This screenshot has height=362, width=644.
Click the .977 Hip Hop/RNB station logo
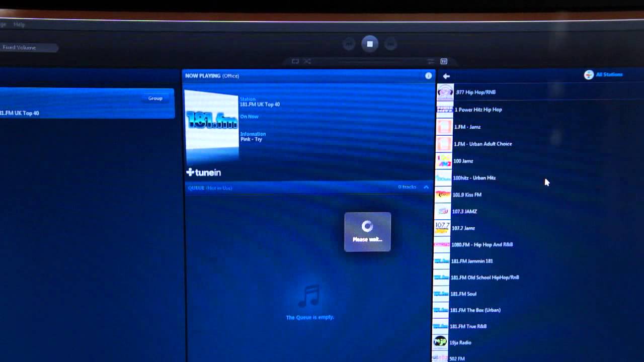point(445,92)
